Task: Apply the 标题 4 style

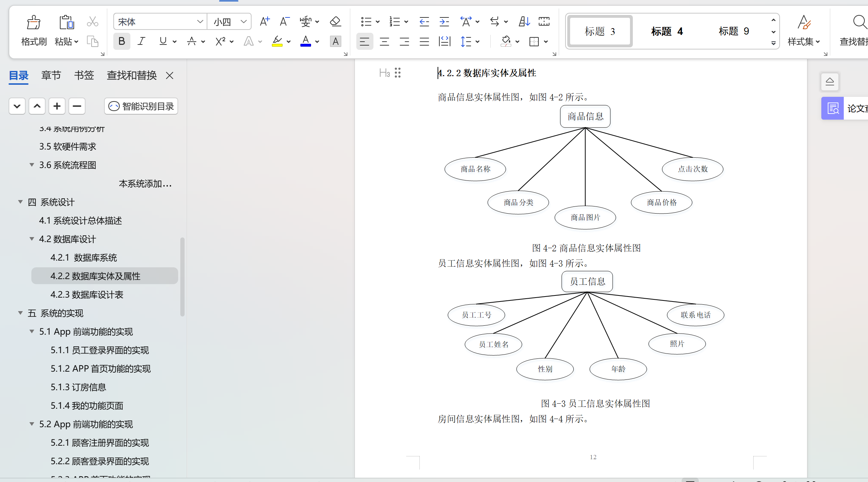Action: pos(666,31)
